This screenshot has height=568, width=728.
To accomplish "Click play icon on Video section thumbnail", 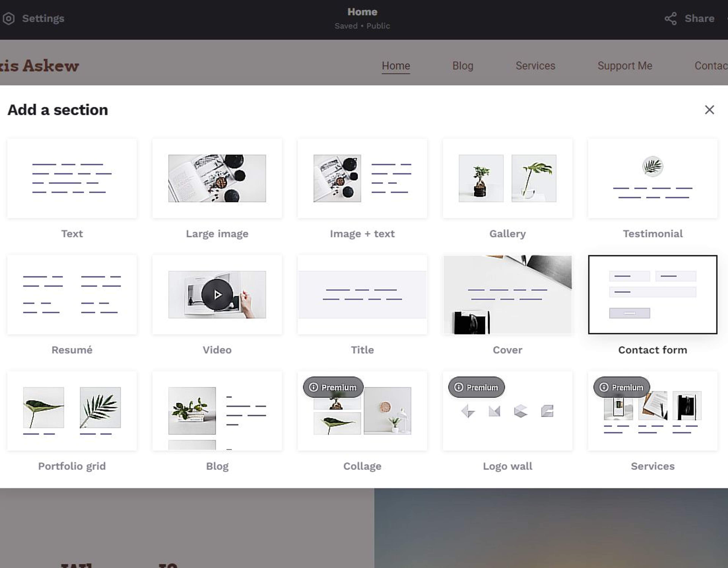I will click(217, 294).
